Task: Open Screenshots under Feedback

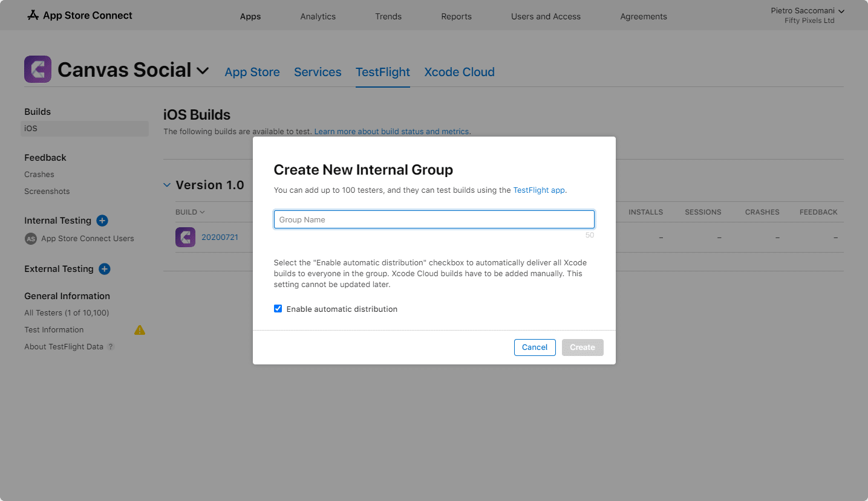Action: (47, 192)
